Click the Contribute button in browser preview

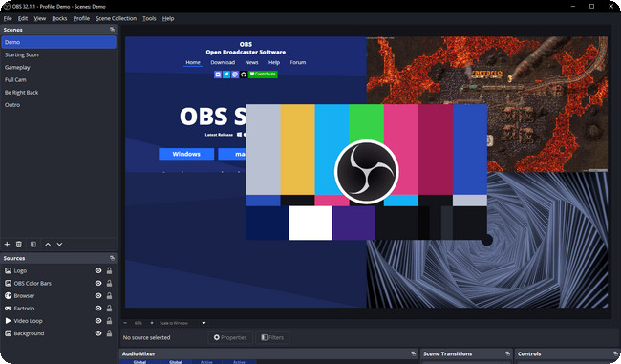tap(263, 75)
